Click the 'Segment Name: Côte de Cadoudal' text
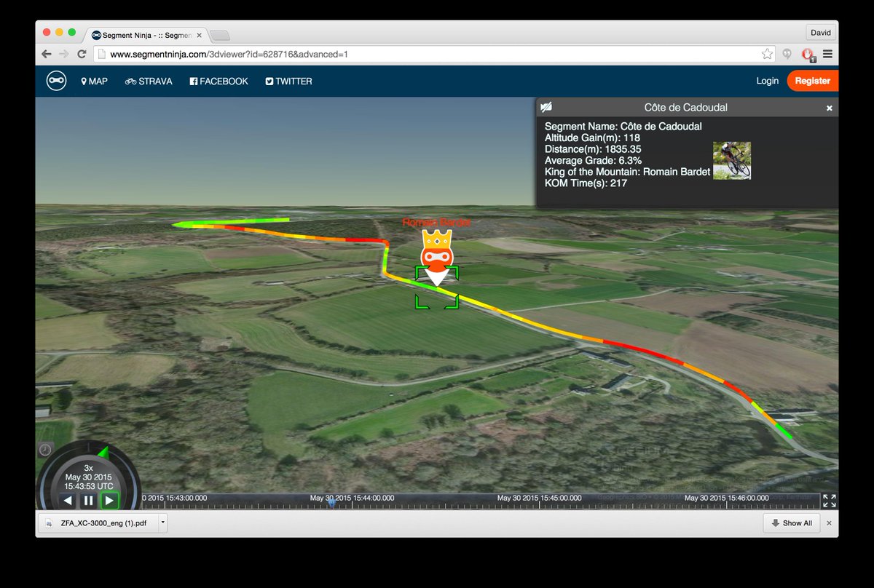This screenshot has width=874, height=588. (x=623, y=127)
